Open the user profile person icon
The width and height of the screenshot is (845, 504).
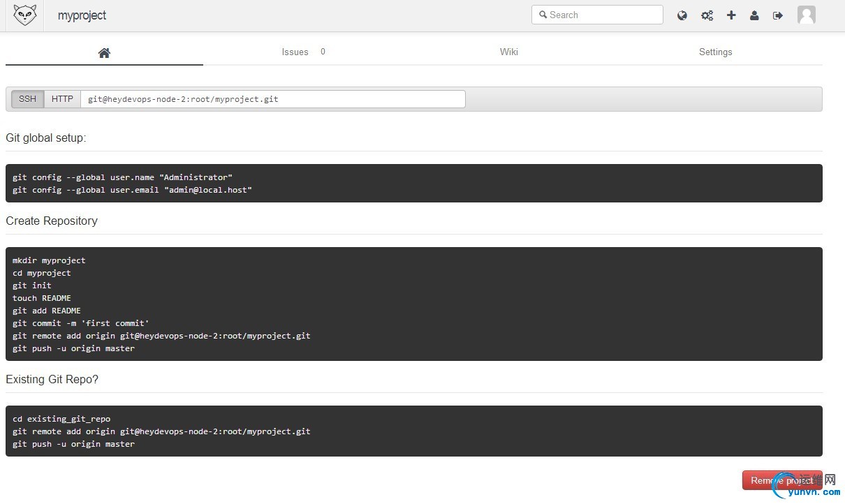click(754, 15)
